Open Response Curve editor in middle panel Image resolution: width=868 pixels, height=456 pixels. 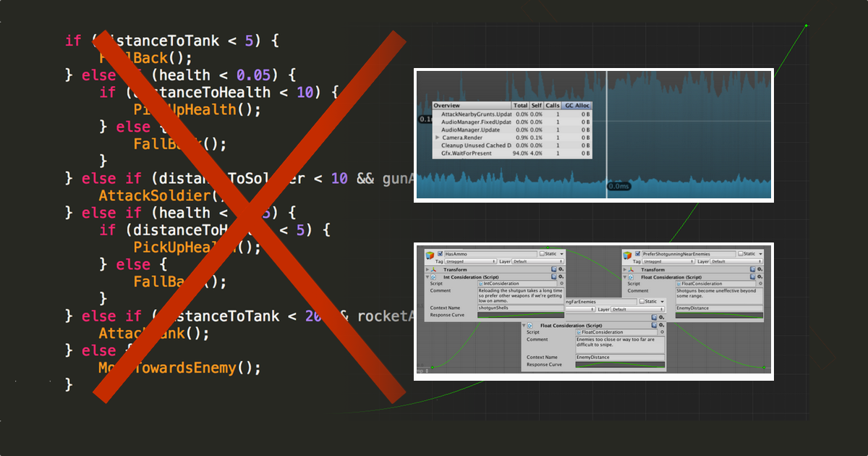(620, 364)
